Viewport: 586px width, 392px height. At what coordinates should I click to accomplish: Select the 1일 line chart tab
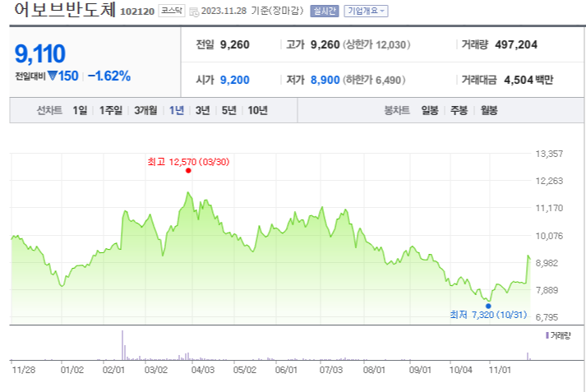[80, 110]
